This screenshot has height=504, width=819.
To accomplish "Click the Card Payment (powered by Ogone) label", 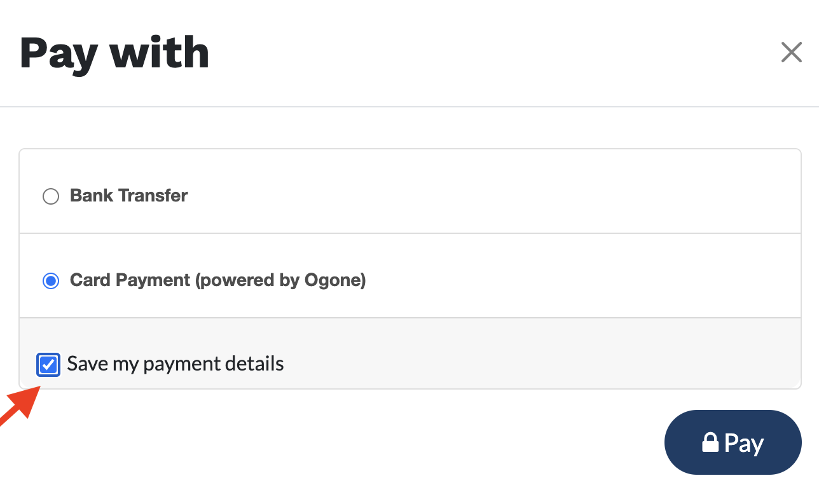I will (218, 280).
